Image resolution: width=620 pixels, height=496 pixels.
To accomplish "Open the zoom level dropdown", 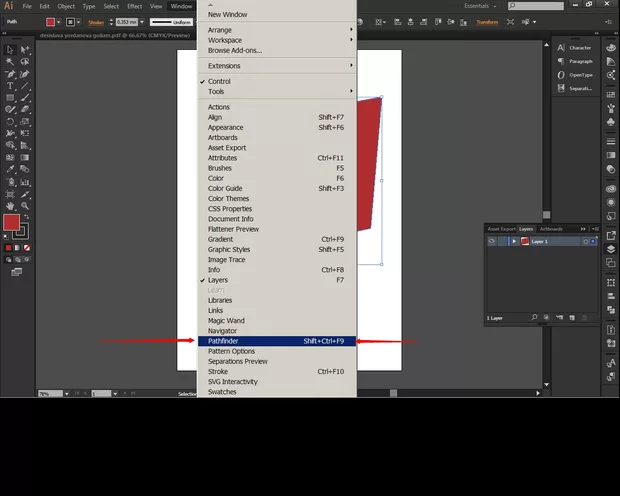I will [66, 394].
